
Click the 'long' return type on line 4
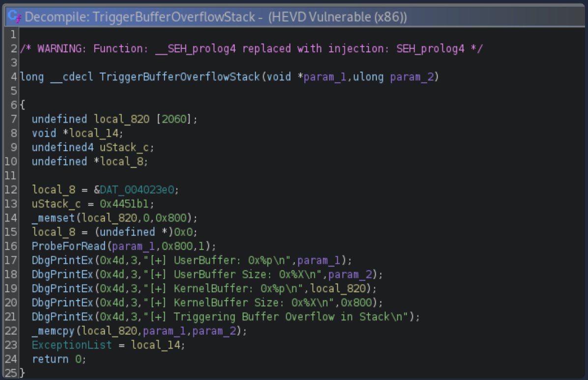(32, 77)
